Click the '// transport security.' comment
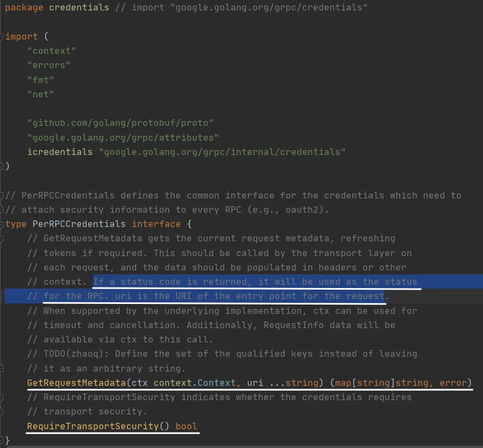 coord(87,412)
